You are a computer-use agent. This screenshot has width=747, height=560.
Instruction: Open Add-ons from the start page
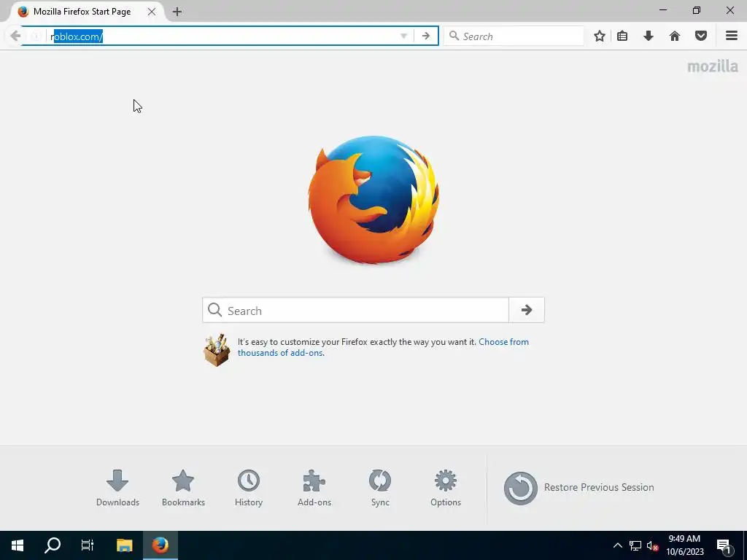coord(314,488)
